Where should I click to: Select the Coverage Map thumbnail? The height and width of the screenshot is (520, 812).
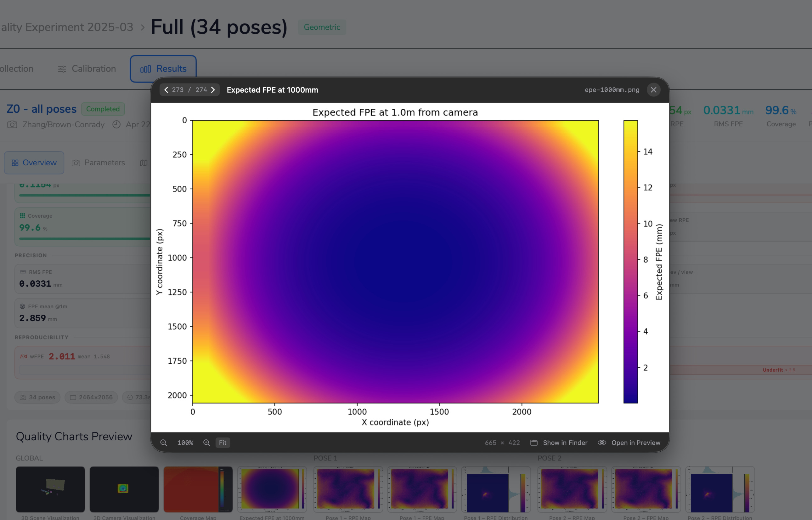click(198, 489)
